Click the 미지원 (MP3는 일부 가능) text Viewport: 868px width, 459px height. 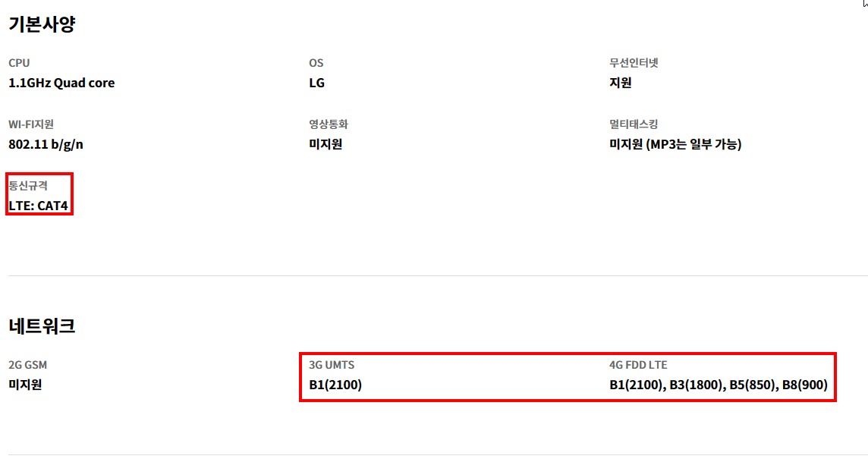(675, 144)
